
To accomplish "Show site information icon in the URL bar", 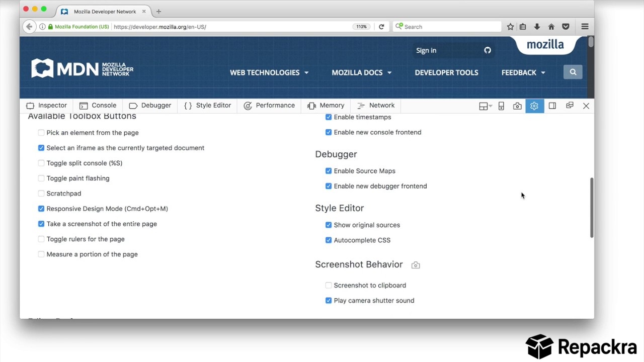I will pyautogui.click(x=42, y=27).
